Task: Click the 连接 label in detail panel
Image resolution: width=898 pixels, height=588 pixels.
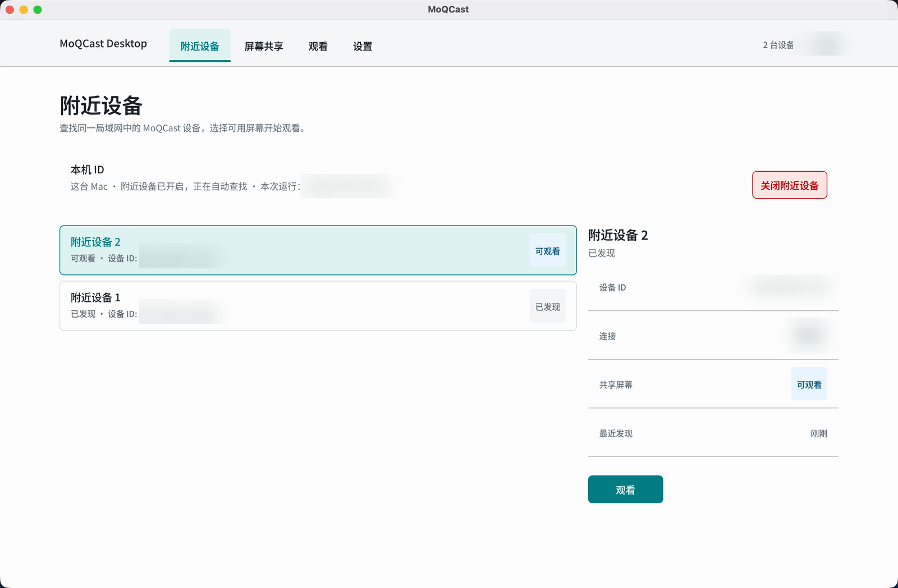Action: pyautogui.click(x=607, y=336)
